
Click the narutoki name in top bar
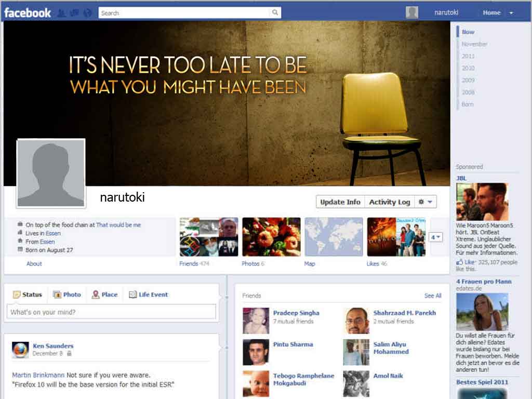[446, 12]
